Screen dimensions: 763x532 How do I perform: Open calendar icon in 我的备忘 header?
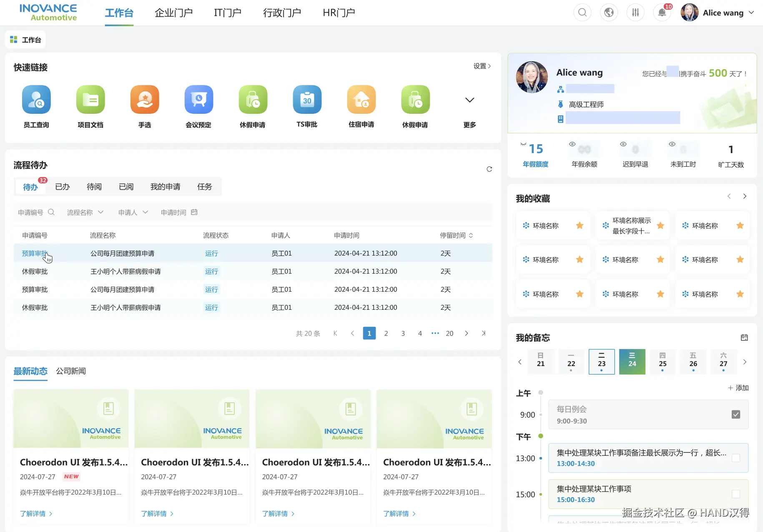point(744,338)
